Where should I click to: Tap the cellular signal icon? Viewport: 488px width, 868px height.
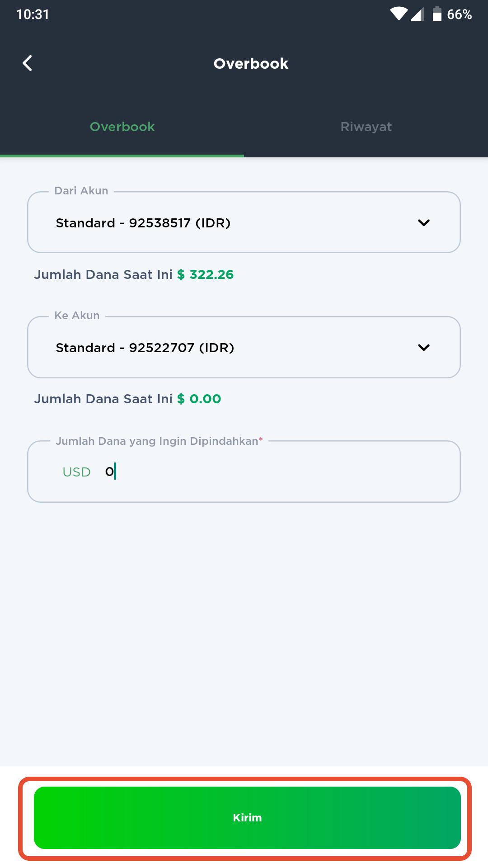click(418, 14)
